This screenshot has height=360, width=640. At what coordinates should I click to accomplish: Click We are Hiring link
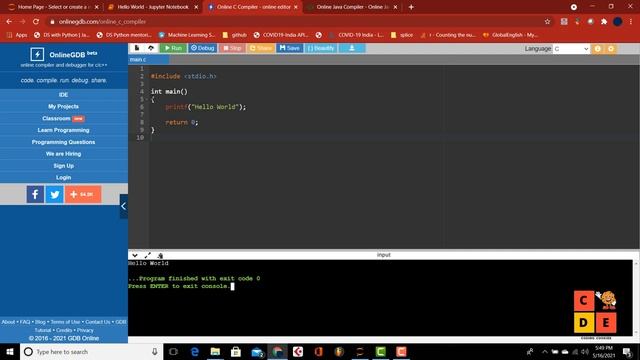(x=63, y=154)
